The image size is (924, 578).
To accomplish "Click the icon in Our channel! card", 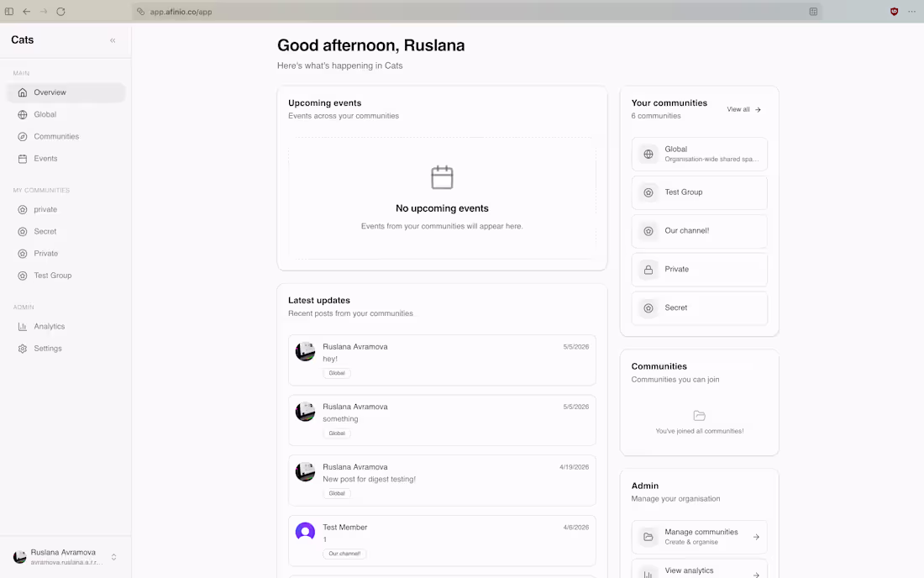I will click(x=648, y=231).
